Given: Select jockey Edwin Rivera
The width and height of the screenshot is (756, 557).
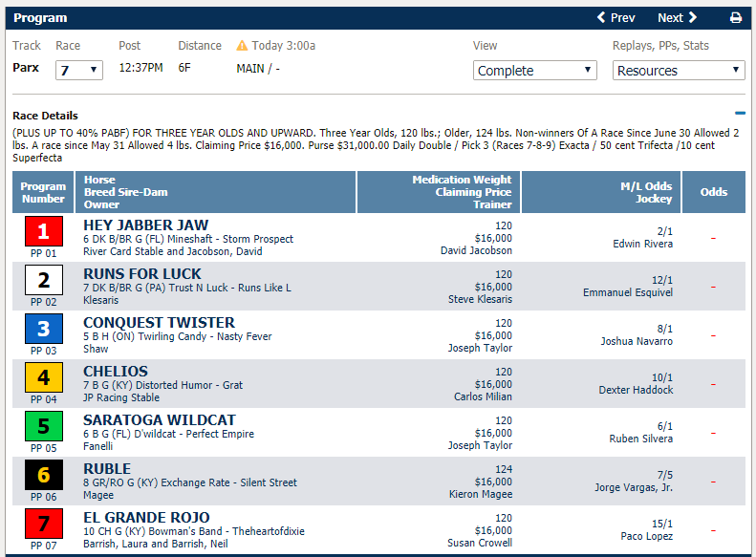Looking at the screenshot, I should pos(642,244).
